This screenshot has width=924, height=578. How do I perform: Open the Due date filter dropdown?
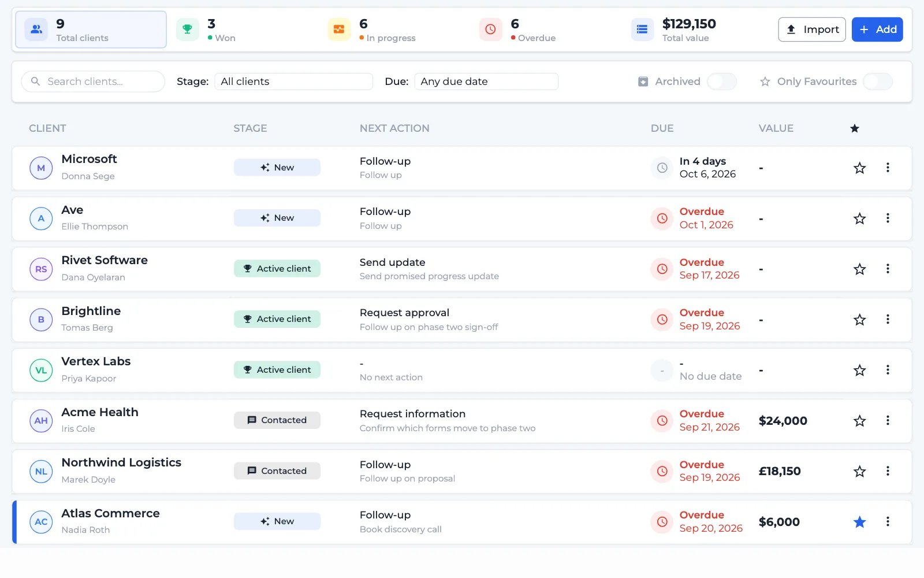pyautogui.click(x=486, y=81)
